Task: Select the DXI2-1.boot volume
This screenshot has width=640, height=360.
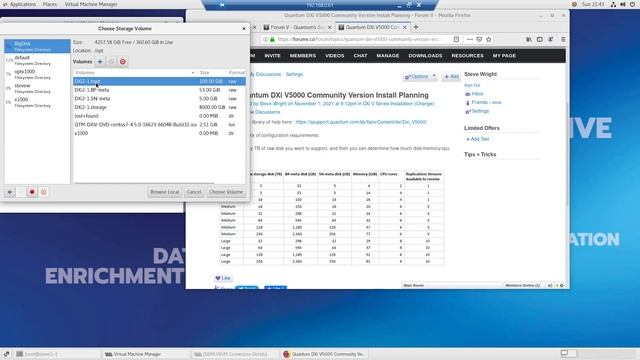Action: tap(159, 81)
